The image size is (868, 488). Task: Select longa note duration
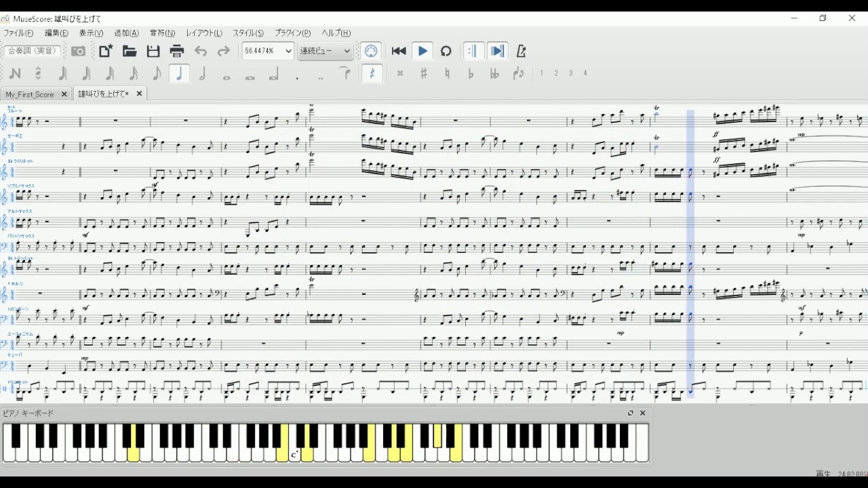(274, 76)
